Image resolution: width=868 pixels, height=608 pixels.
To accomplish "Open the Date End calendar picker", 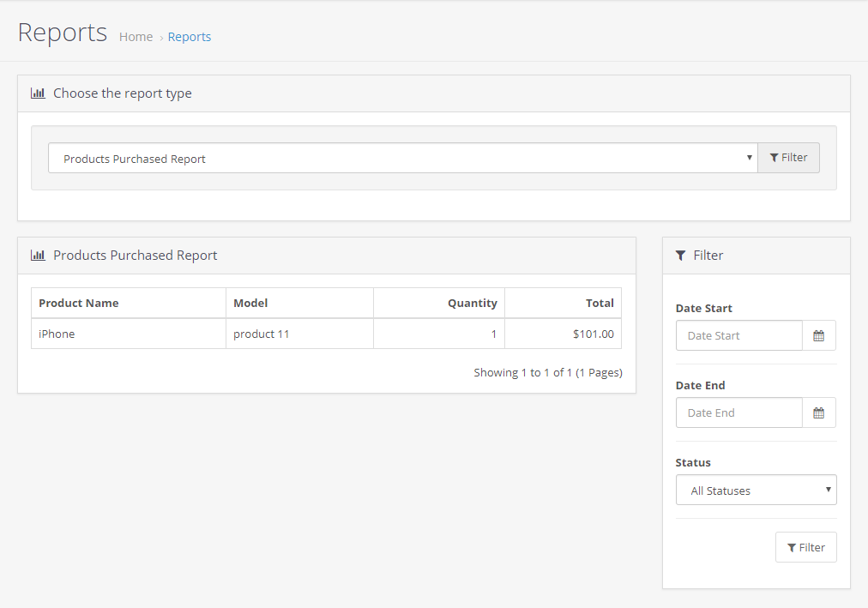I will click(818, 413).
